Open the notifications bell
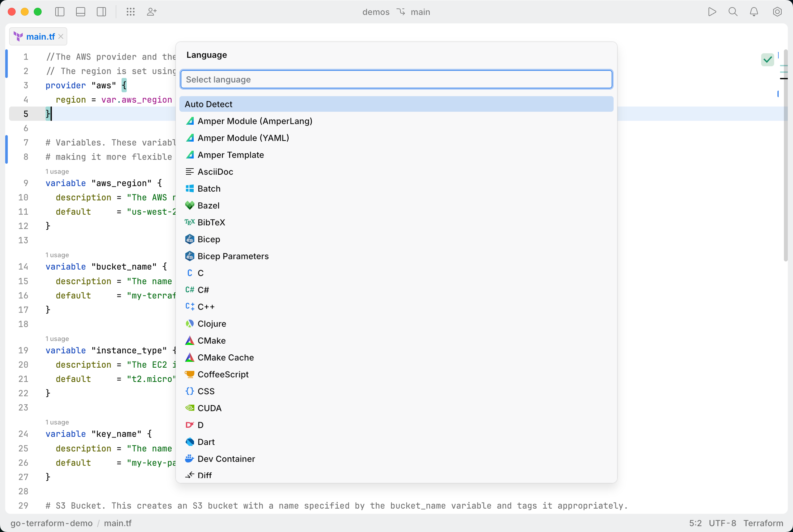Viewport: 793px width, 532px height. click(754, 12)
